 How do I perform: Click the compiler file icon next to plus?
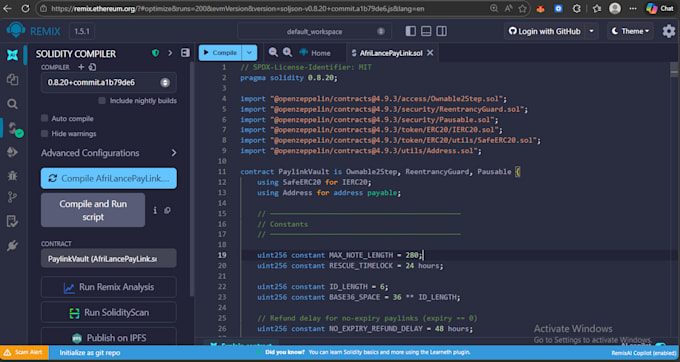coord(92,67)
